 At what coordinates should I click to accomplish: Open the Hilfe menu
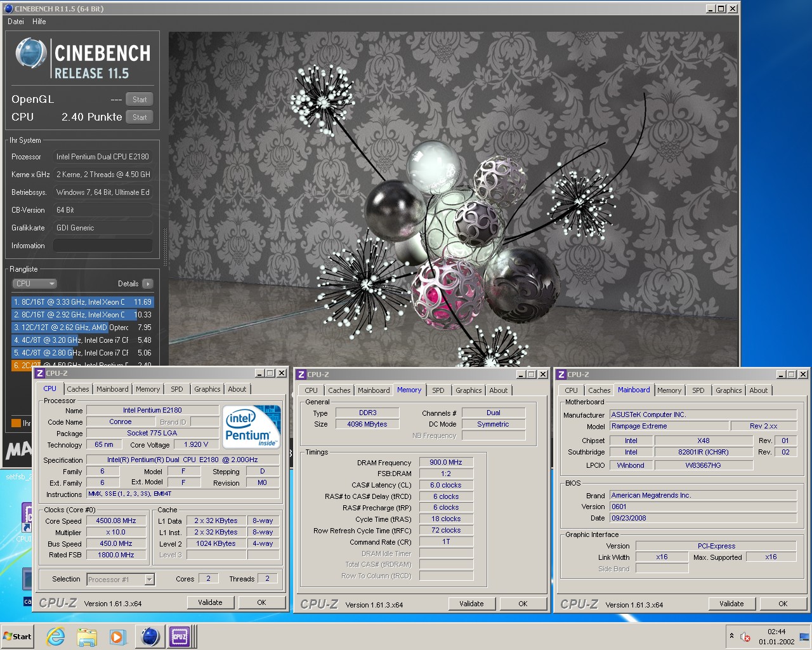[39, 22]
